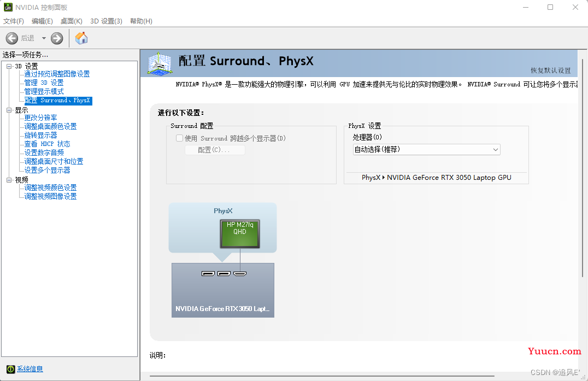This screenshot has width=588, height=381.
Task: Open the 编辑(E) menu
Action: (x=42, y=21)
